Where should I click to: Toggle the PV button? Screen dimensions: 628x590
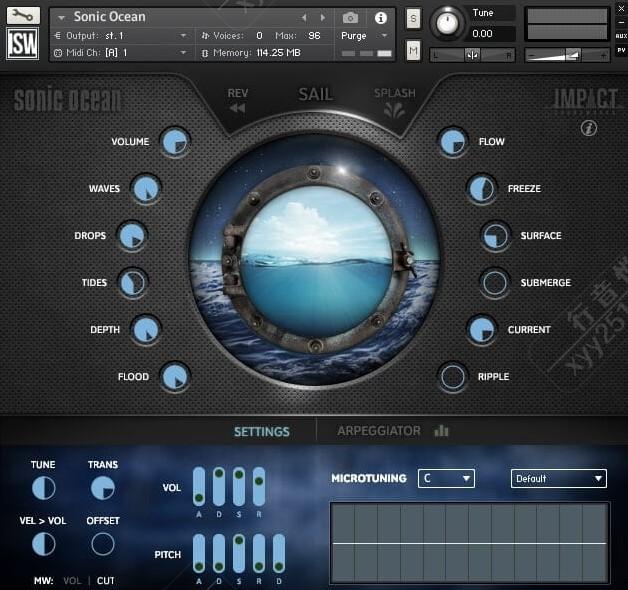(x=621, y=50)
